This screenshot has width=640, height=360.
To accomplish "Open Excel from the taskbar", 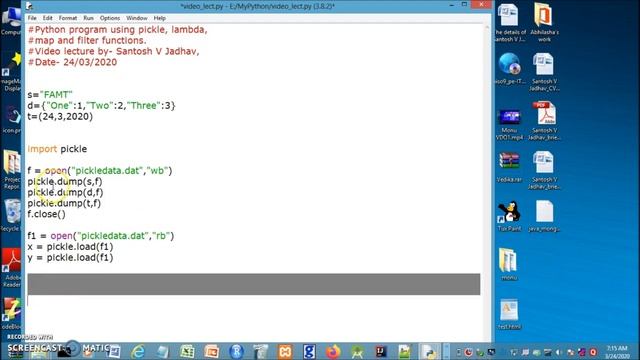I will pos(187,351).
